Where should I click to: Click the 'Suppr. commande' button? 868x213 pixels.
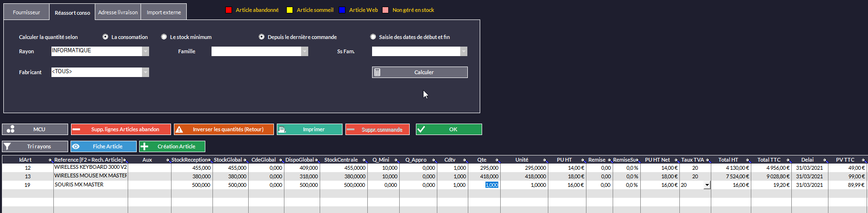click(377, 129)
